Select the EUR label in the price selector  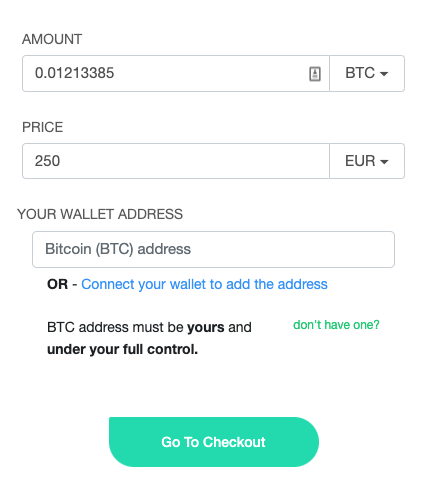(x=360, y=161)
